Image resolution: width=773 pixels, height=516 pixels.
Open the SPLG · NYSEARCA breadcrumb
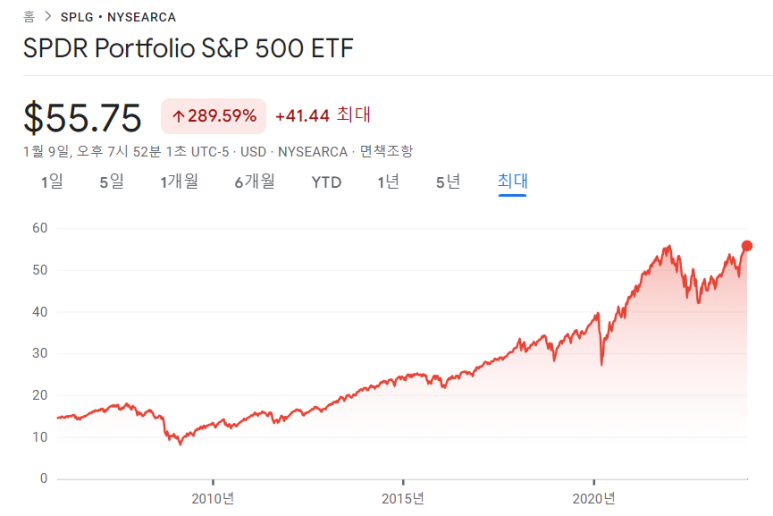pos(118,17)
